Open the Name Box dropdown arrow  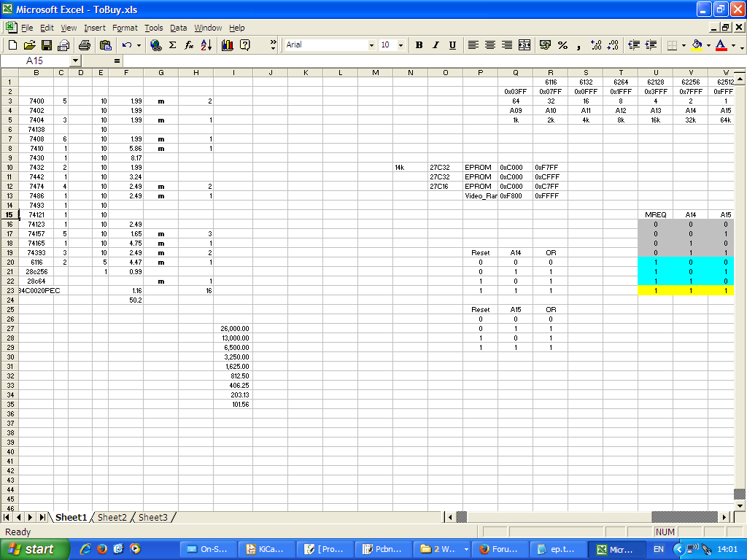75,61
